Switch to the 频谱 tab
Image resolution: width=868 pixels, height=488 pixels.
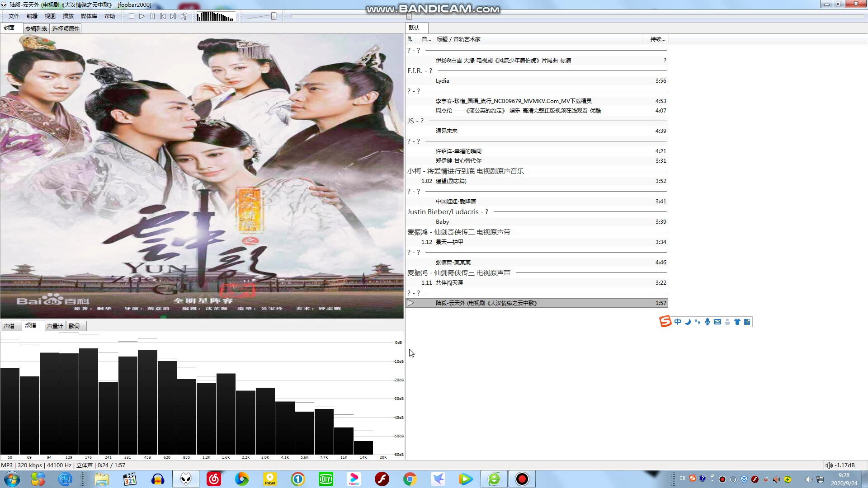pos(33,325)
